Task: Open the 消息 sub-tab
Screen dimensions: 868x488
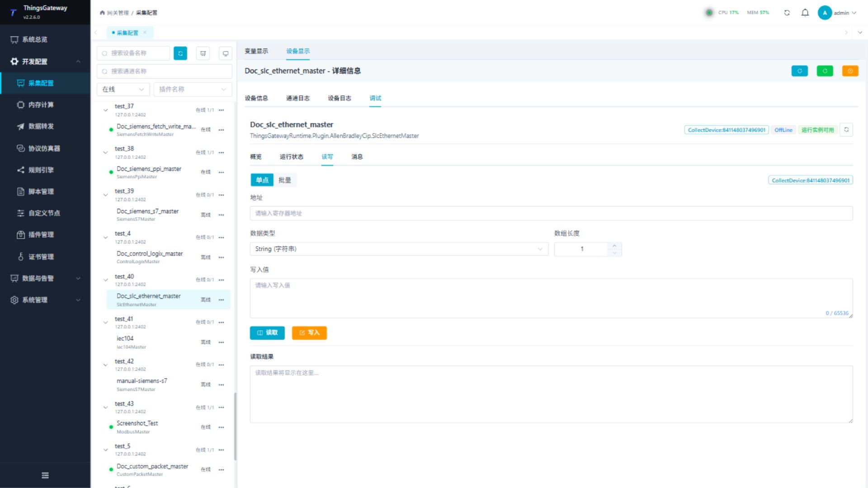Action: (x=357, y=157)
